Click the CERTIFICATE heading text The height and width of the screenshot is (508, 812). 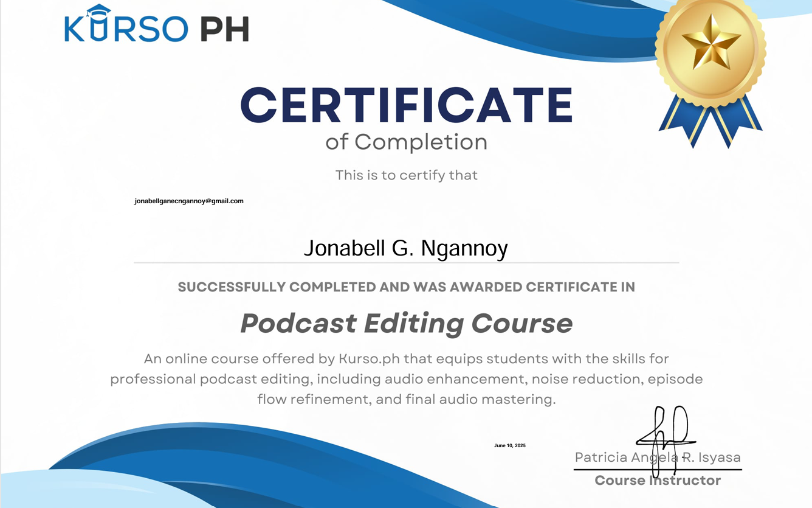tap(406, 105)
